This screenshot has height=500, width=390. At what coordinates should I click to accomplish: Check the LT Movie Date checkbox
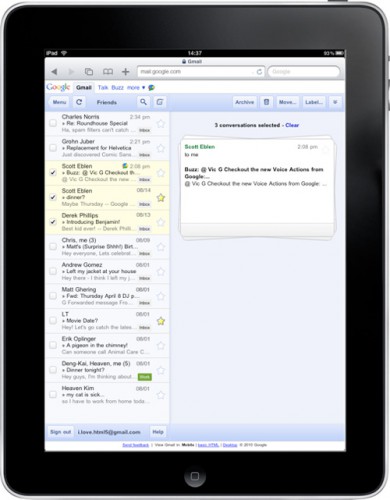click(x=53, y=320)
